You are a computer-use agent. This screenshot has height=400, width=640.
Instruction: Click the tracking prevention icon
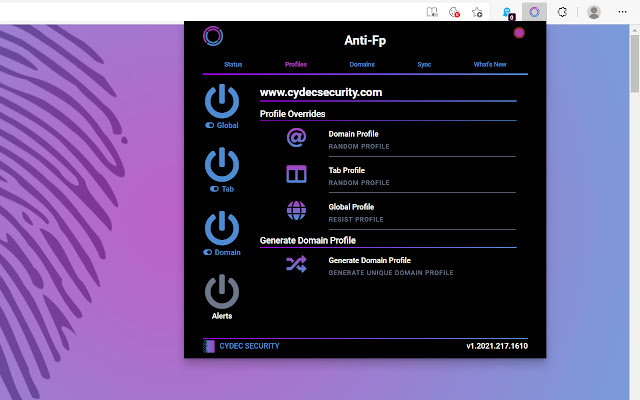(454, 12)
